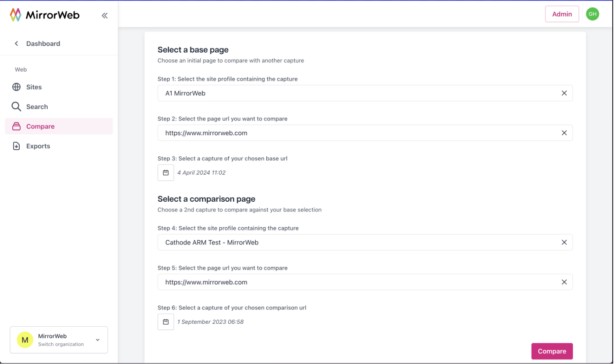The image size is (614, 364).
Task: Click the Exports download file icon
Action: (x=16, y=146)
